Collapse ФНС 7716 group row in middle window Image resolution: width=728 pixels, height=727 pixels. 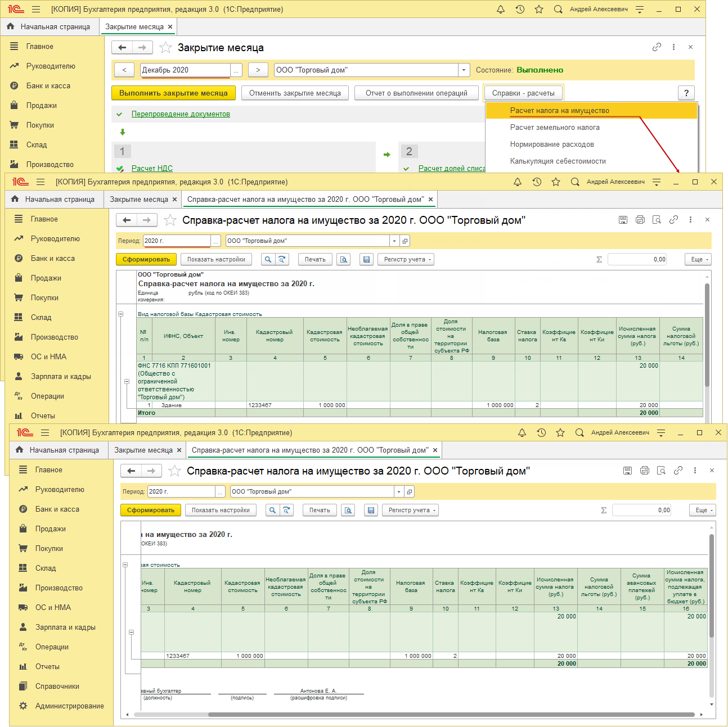[x=127, y=382]
